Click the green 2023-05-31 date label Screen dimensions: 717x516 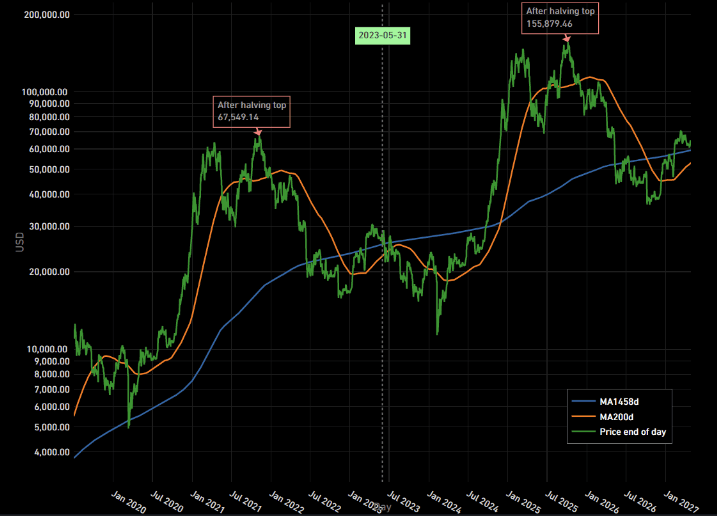(384, 35)
